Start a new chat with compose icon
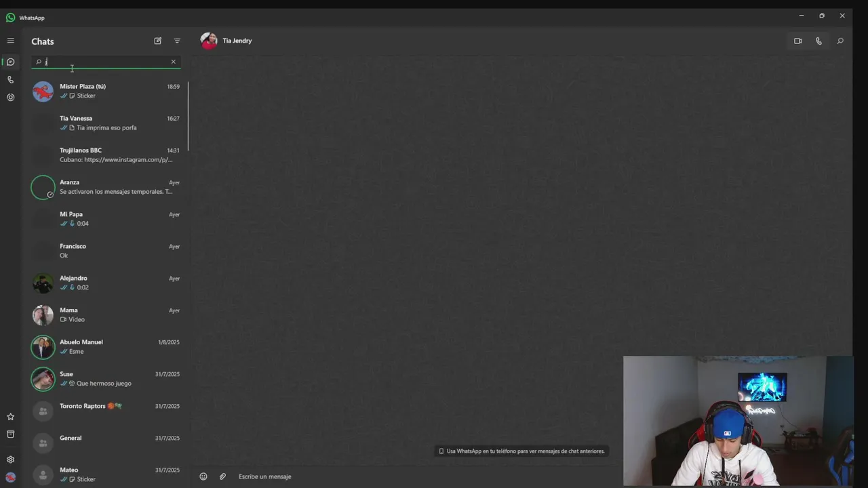This screenshot has width=868, height=488. tap(157, 41)
